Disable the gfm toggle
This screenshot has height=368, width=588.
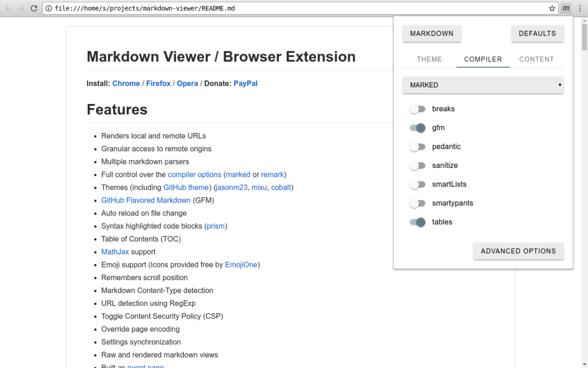point(417,128)
